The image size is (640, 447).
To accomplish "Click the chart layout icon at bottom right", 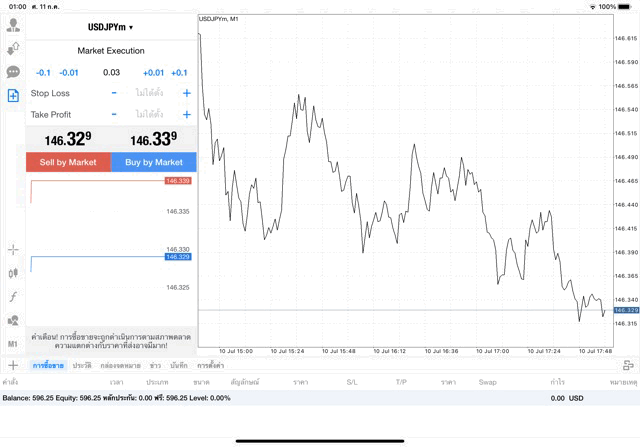I will tap(627, 366).
